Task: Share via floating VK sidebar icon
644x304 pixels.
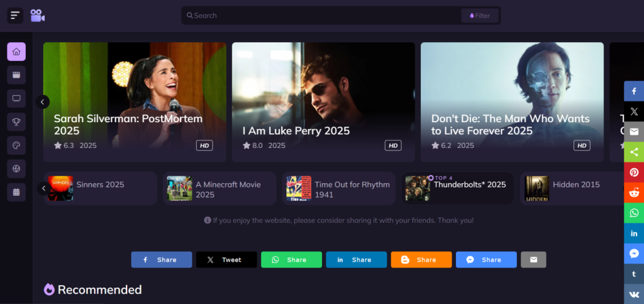Action: click(x=634, y=294)
